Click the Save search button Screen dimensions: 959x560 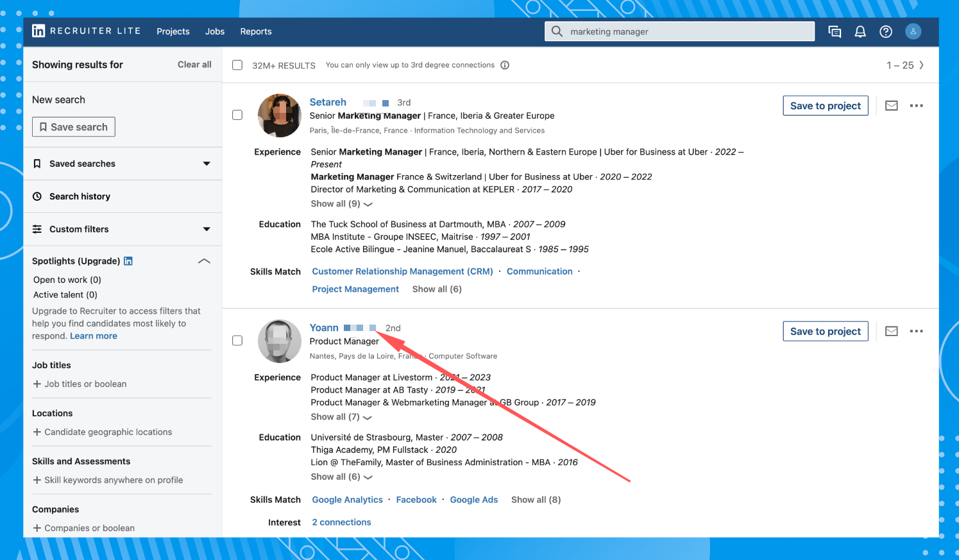[x=74, y=127]
